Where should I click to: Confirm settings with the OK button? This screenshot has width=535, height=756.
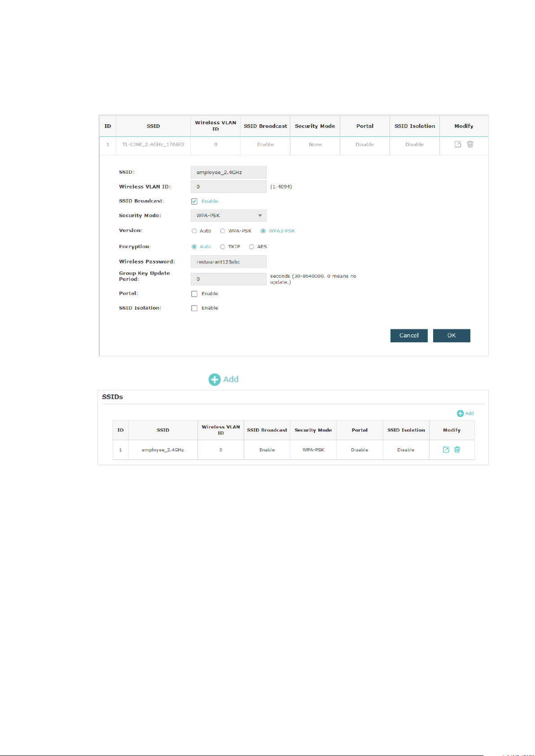[x=452, y=336]
